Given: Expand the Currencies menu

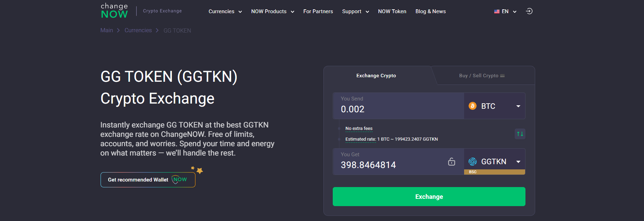Looking at the screenshot, I should point(225,11).
